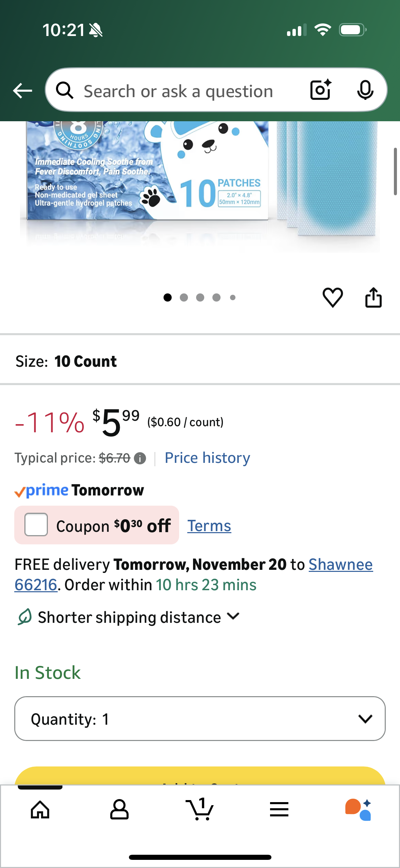This screenshot has width=400, height=868.
Task: Check the $0.30 off coupon box
Action: point(36,525)
